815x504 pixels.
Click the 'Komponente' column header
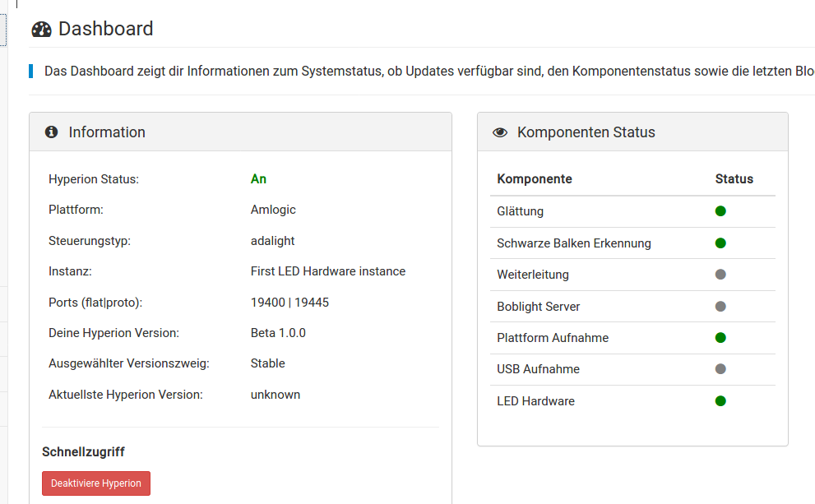tap(535, 179)
